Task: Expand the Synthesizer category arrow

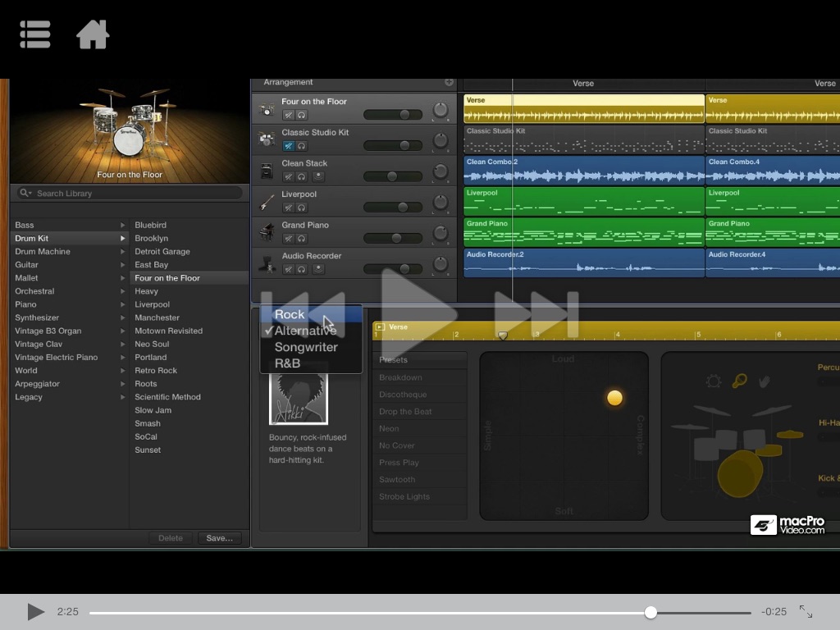Action: (123, 317)
